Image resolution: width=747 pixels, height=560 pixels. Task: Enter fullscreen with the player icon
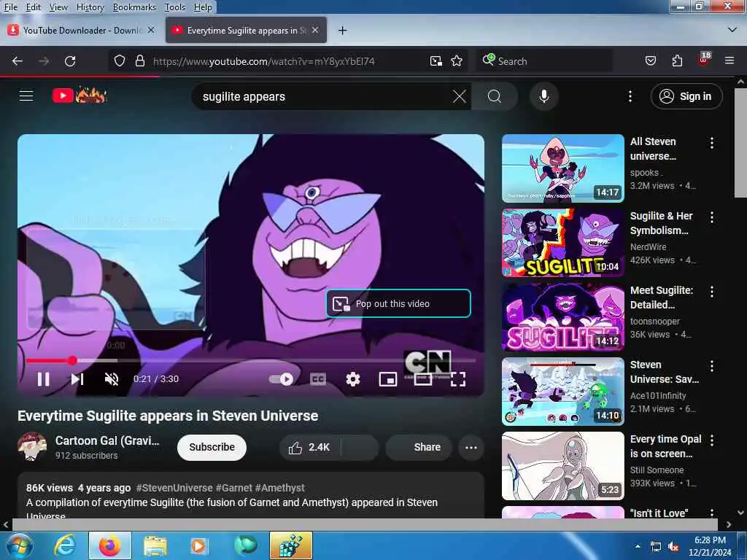pos(458,379)
